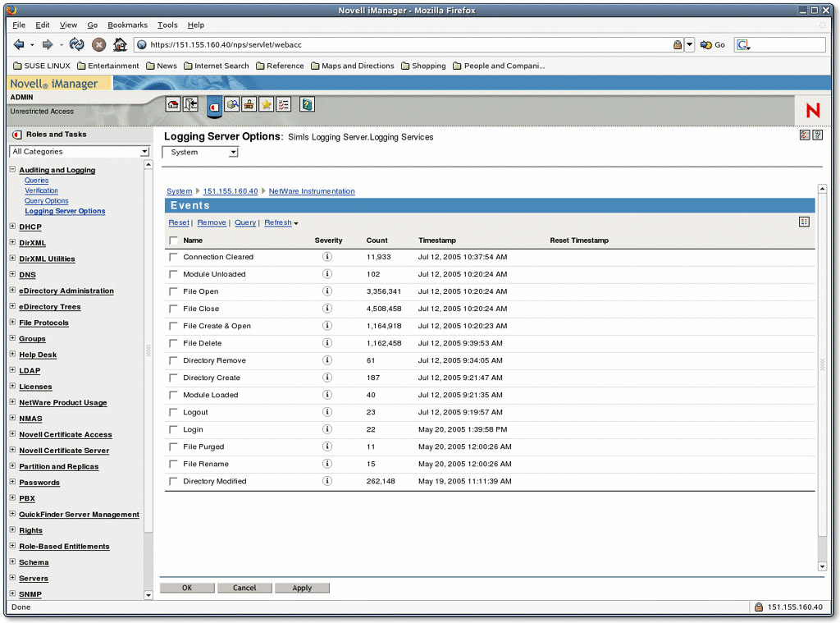Click the Remove link in Events
This screenshot has height=623, width=840.
click(x=212, y=222)
